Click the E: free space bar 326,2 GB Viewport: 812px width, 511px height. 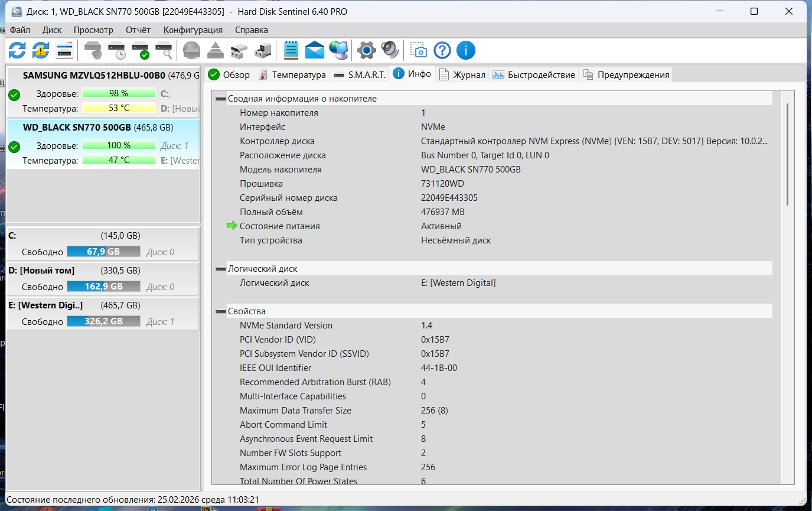tap(103, 322)
